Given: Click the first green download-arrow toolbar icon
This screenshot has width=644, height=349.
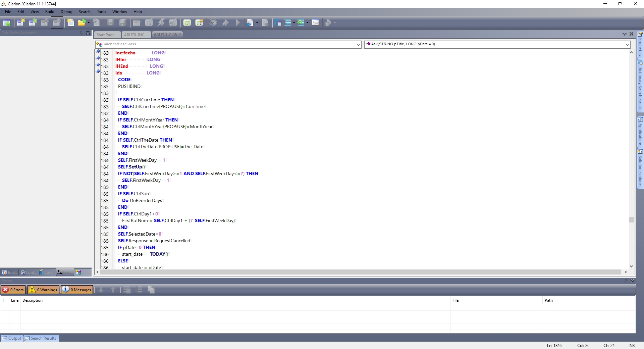Looking at the screenshot, I should (x=7, y=23).
